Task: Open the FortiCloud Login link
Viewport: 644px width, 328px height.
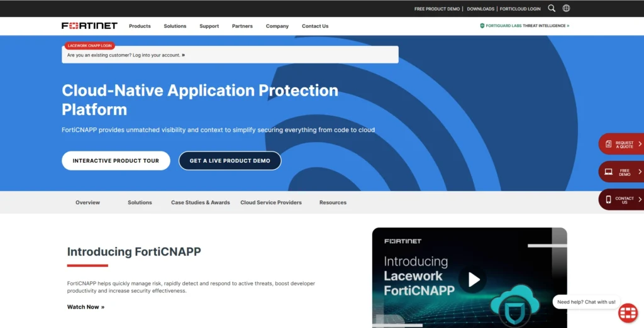Action: coord(520,9)
